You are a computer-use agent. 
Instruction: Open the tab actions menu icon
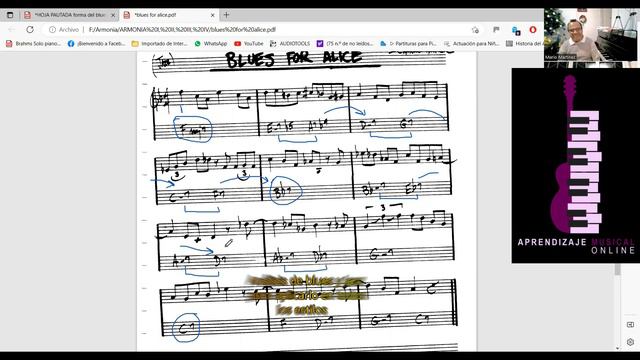tap(10, 15)
